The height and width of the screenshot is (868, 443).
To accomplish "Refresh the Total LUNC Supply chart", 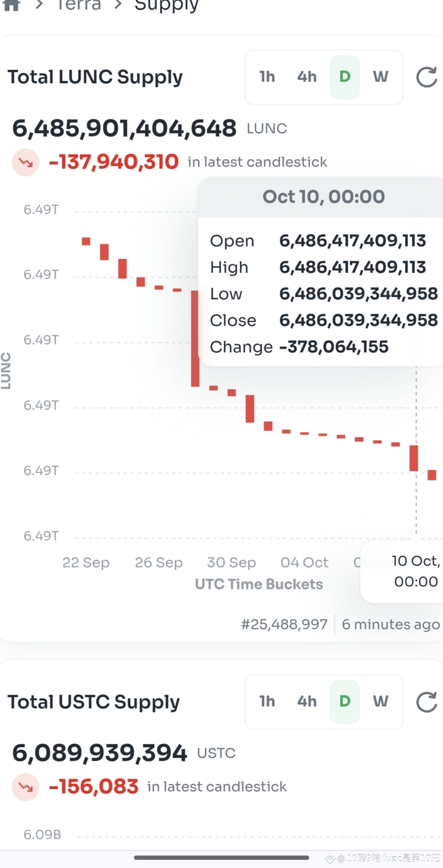I will [426, 77].
